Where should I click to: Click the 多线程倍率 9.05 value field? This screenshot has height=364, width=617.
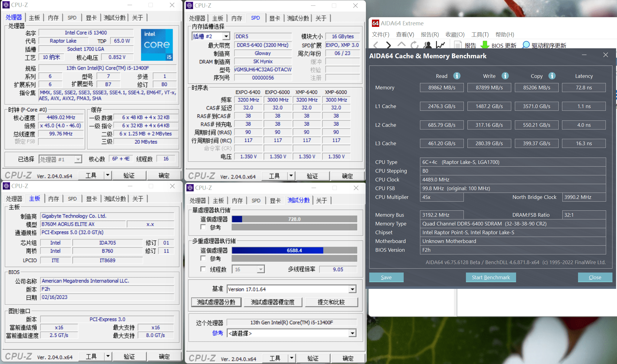pyautogui.click(x=338, y=269)
